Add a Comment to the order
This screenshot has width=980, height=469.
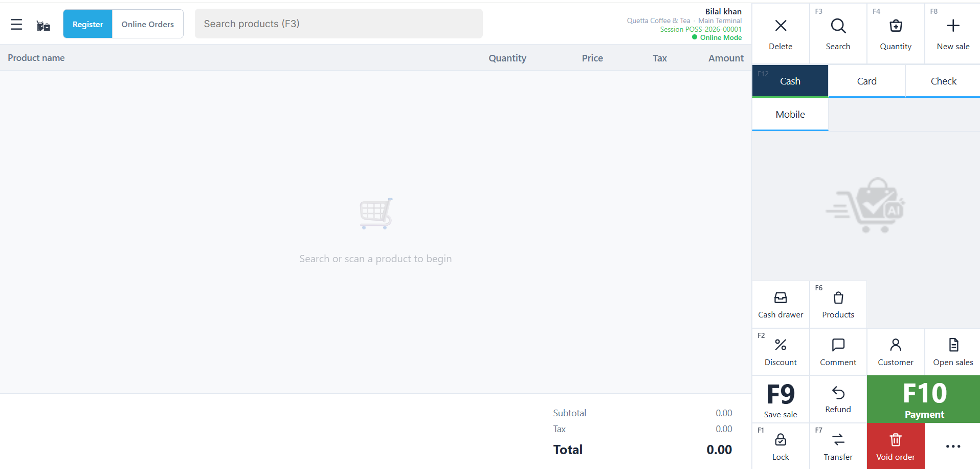(838, 352)
